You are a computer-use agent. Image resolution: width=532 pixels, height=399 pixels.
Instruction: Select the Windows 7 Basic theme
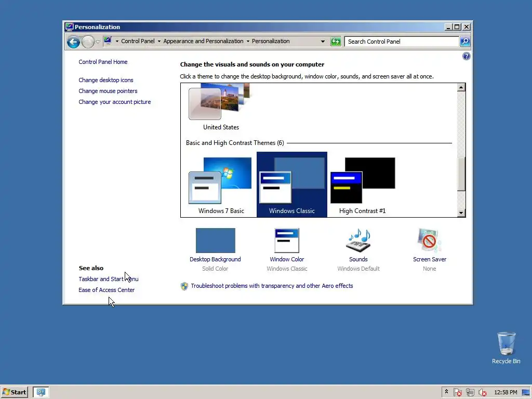point(221,184)
